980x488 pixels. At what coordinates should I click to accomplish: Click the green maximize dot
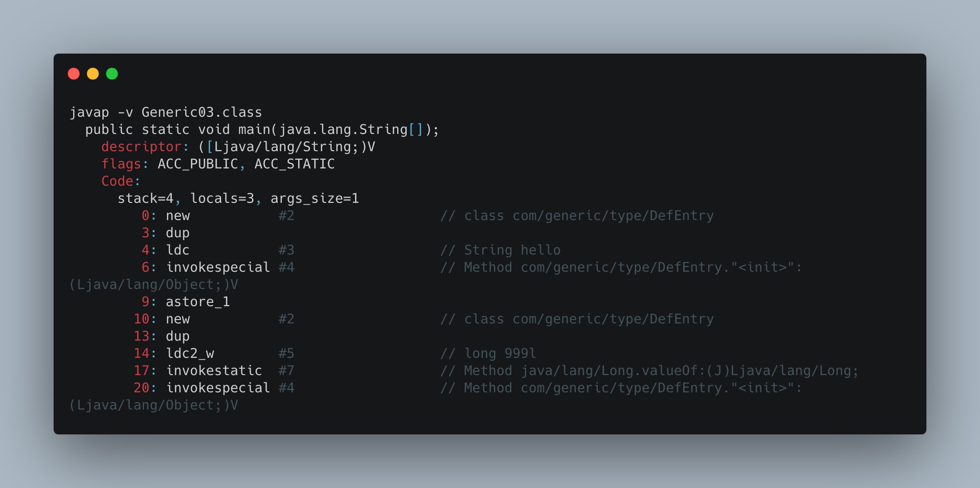click(112, 74)
